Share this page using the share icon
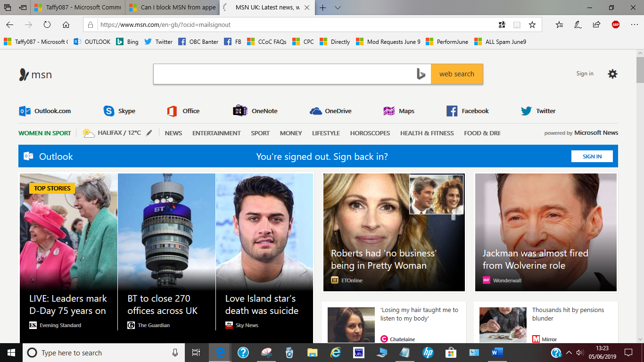 tap(596, 25)
